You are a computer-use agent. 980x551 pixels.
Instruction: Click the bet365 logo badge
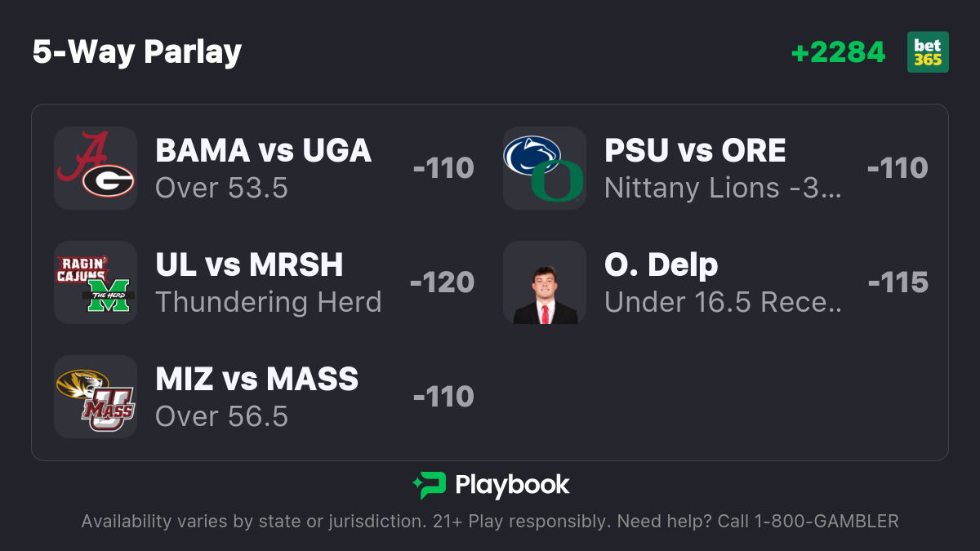click(x=928, y=52)
